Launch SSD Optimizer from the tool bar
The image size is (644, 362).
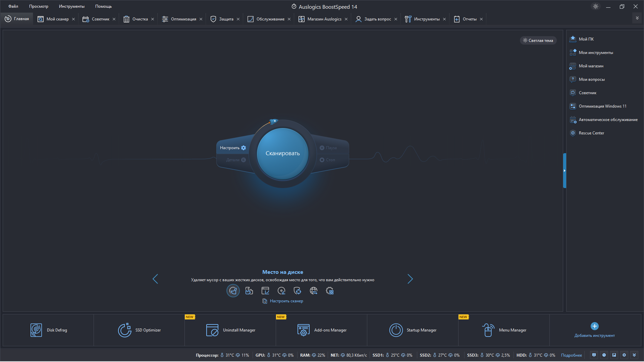pos(139,330)
